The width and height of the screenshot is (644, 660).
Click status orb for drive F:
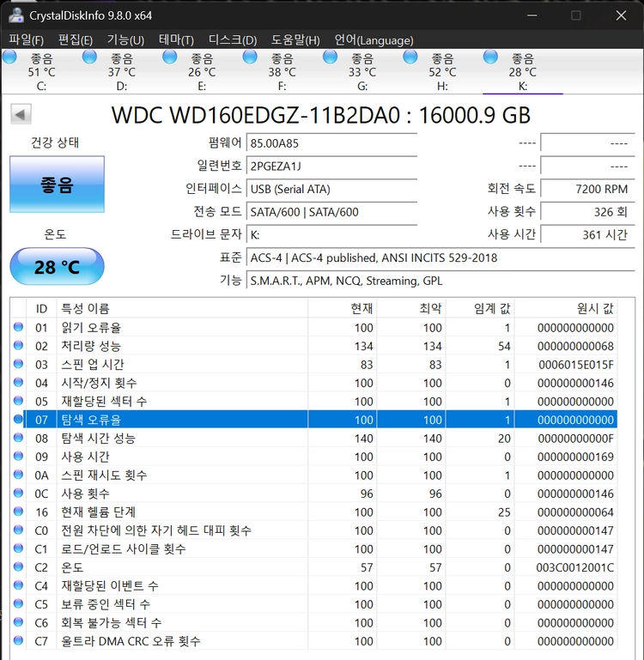[x=250, y=57]
